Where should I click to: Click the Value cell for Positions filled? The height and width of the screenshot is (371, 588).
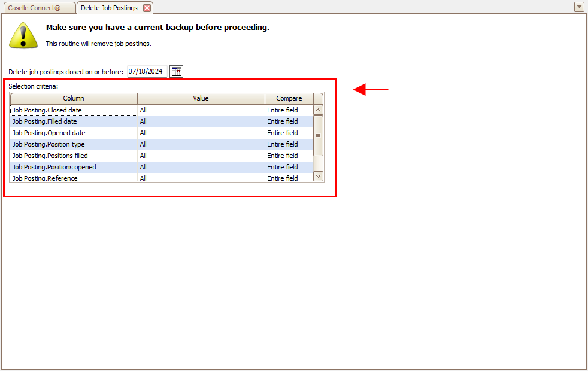tap(201, 156)
